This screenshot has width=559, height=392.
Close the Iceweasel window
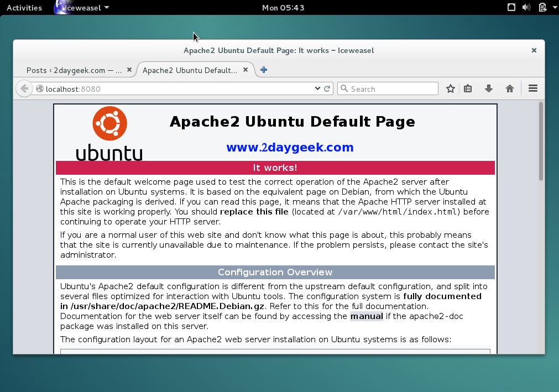coord(534,50)
